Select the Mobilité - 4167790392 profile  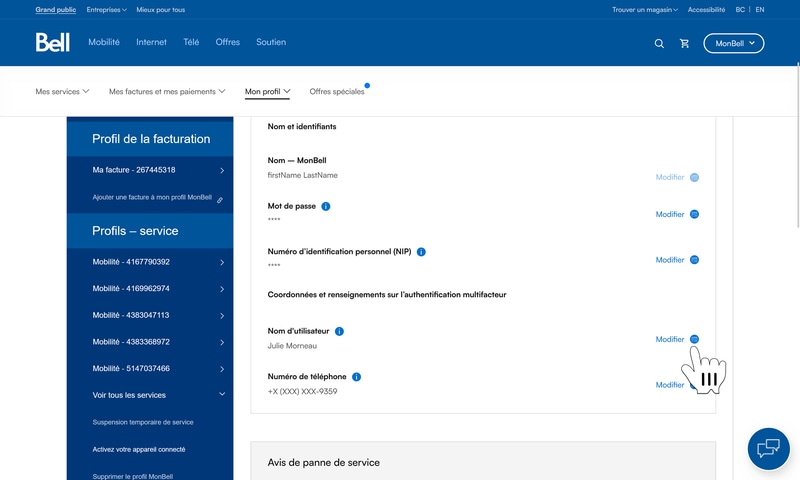(131, 262)
